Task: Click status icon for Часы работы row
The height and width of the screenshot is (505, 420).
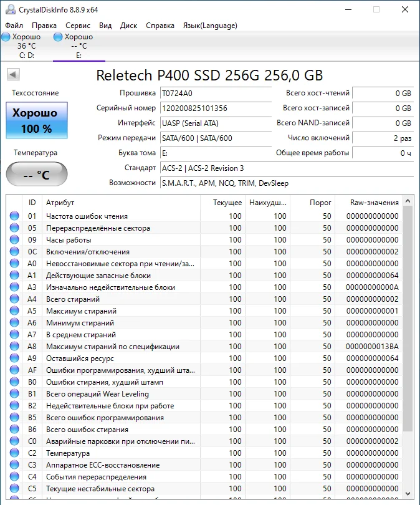Action: 14,239
